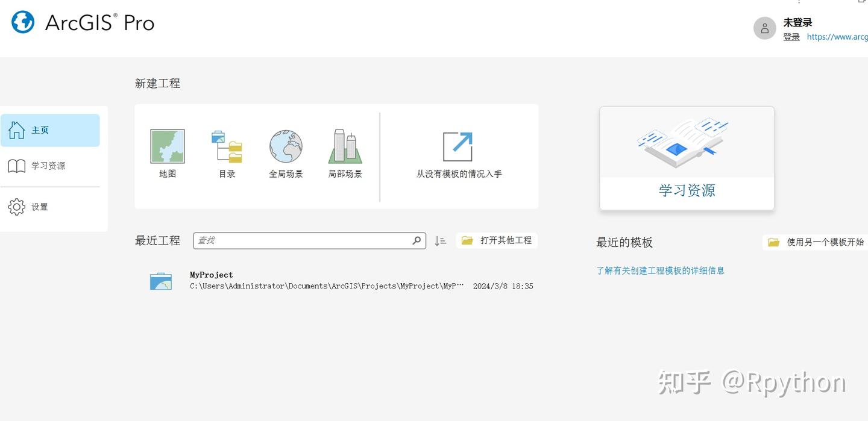Open the 设置 settings tab
The width and height of the screenshot is (868, 421).
[x=50, y=207]
